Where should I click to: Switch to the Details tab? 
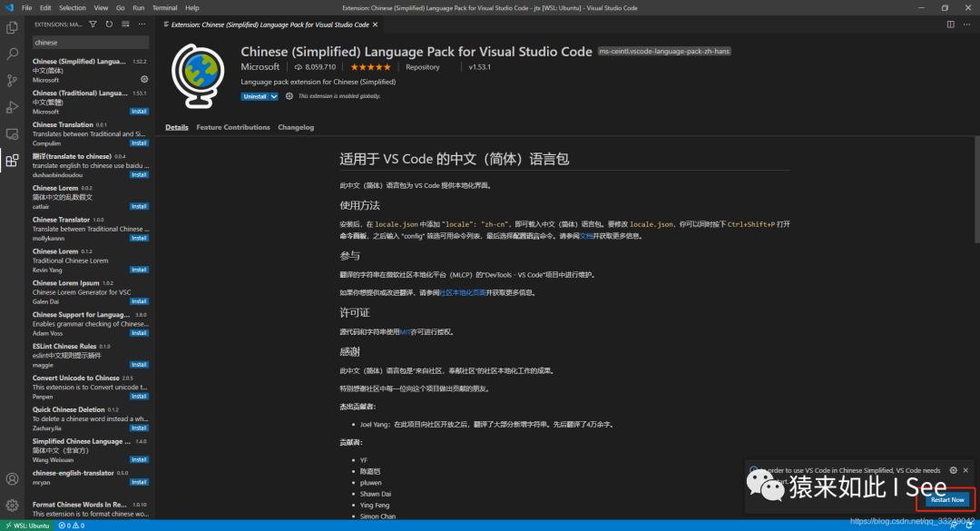[x=177, y=127]
